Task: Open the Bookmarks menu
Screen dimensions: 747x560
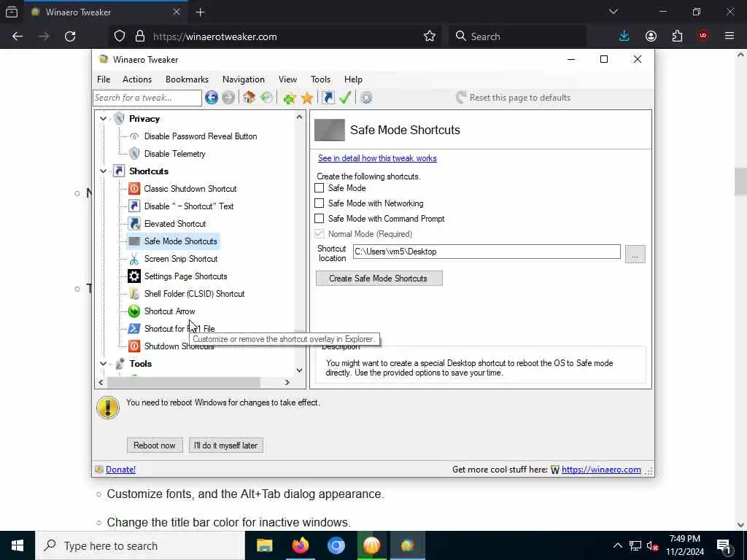Action: tap(187, 79)
